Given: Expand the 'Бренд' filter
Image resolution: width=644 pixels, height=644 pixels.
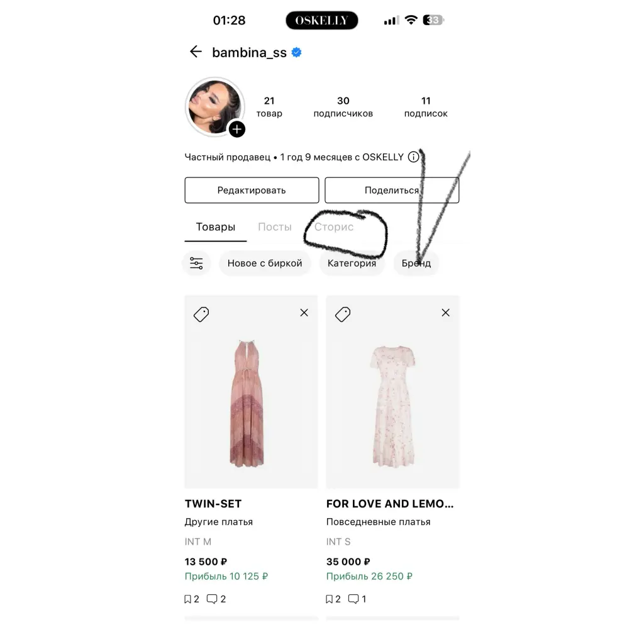Looking at the screenshot, I should (416, 264).
